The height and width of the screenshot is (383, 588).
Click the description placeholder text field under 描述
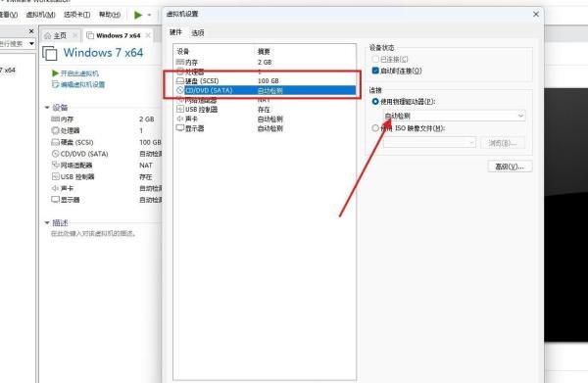[x=93, y=233]
